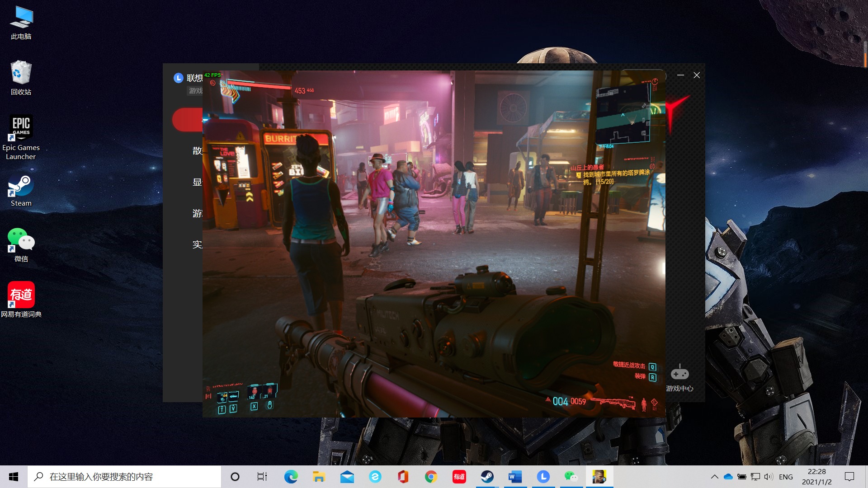
Task: Open Office from the taskbar
Action: pyautogui.click(x=403, y=477)
